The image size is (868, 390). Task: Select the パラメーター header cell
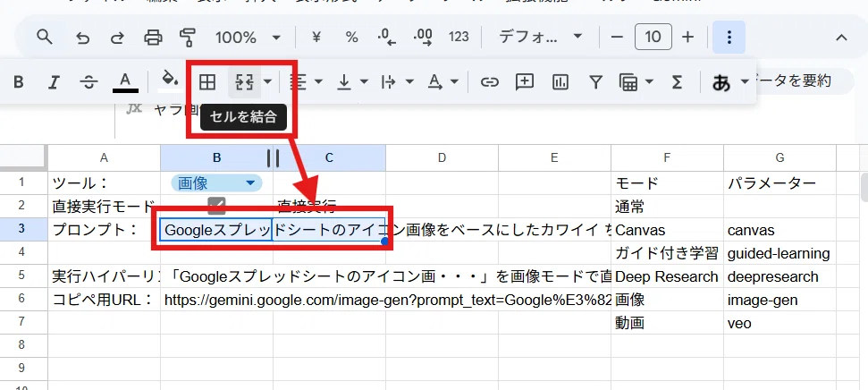click(780, 182)
